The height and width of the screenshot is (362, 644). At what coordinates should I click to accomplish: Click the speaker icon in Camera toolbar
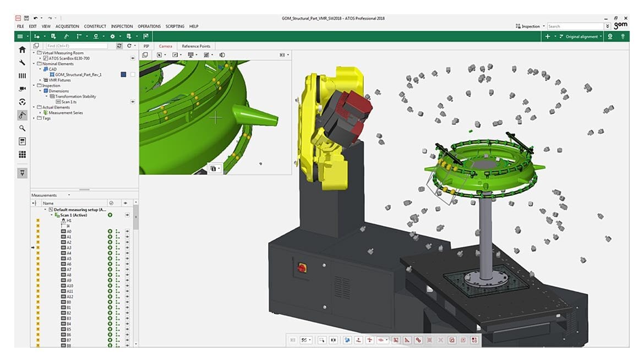pyautogui.click(x=222, y=55)
